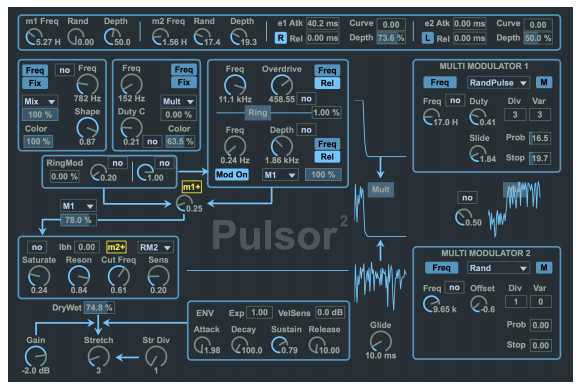Click the Stretch knob
580x390 pixels.
tap(98, 356)
